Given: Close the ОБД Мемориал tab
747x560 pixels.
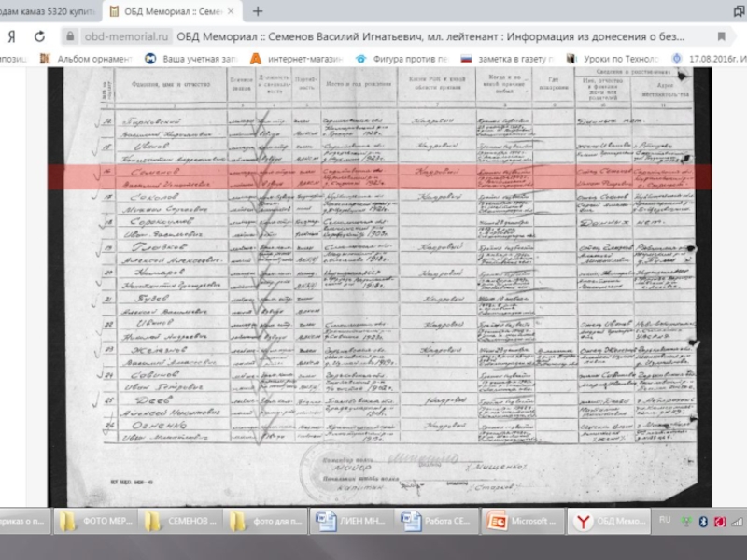Looking at the screenshot, I should [231, 11].
